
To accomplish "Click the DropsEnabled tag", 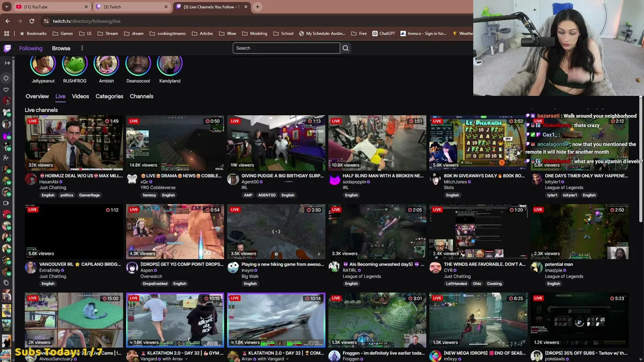I will (155, 284).
